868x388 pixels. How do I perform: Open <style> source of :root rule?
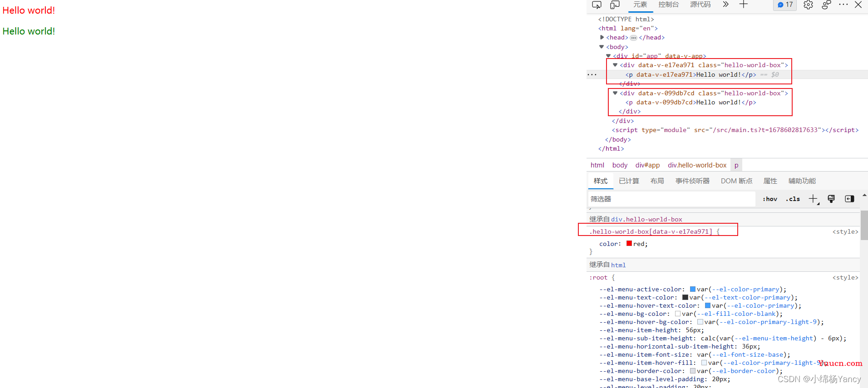tap(845, 277)
